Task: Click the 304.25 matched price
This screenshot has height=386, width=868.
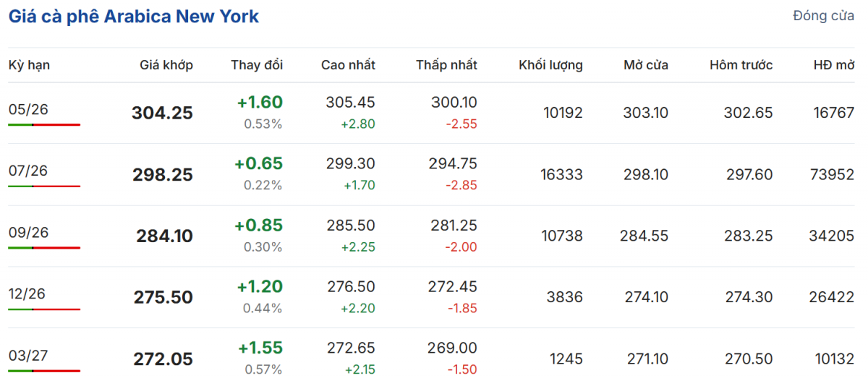Action: coord(162,113)
